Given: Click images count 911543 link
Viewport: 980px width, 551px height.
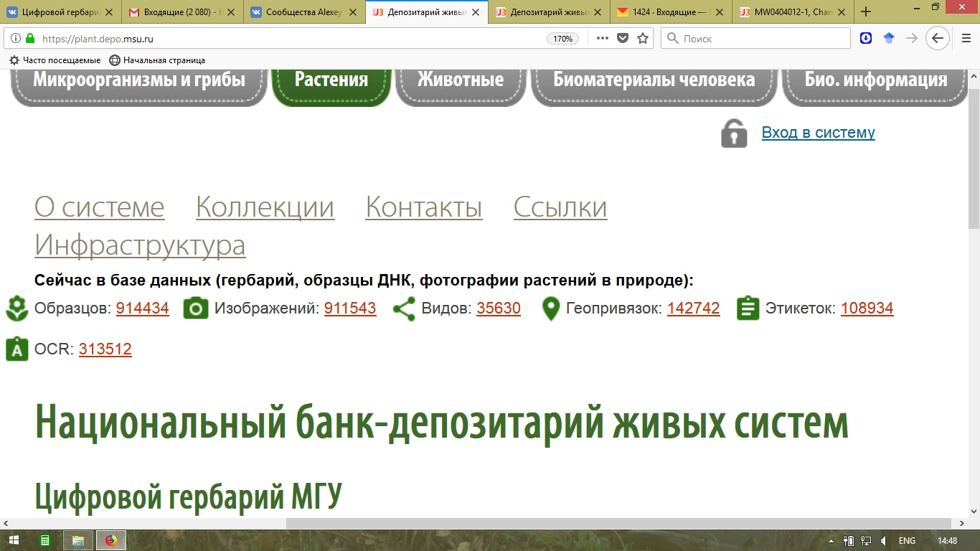Looking at the screenshot, I should pyautogui.click(x=350, y=309).
